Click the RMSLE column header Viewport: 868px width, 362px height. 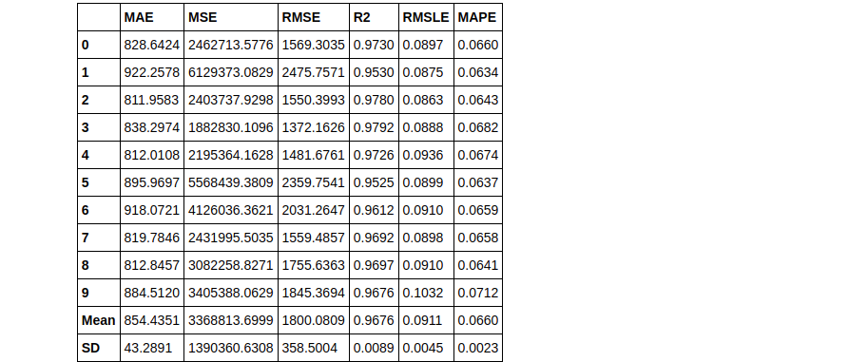426,18
